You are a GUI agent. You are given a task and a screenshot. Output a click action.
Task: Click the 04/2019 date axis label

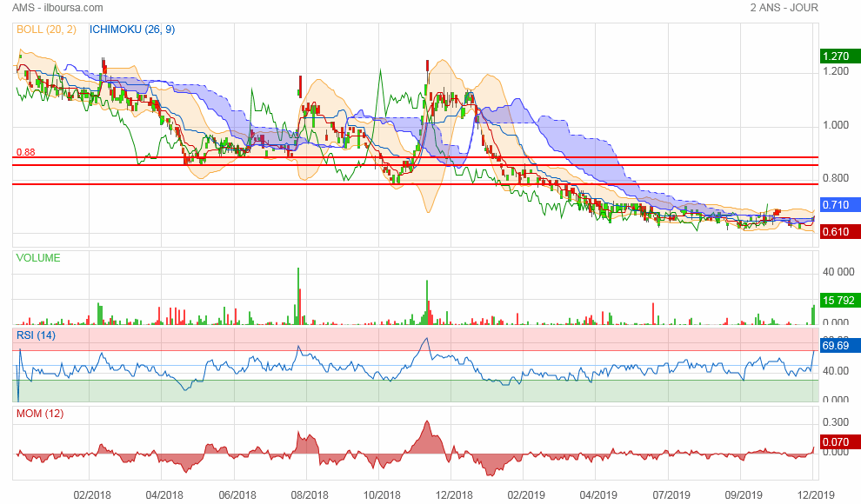point(598,494)
